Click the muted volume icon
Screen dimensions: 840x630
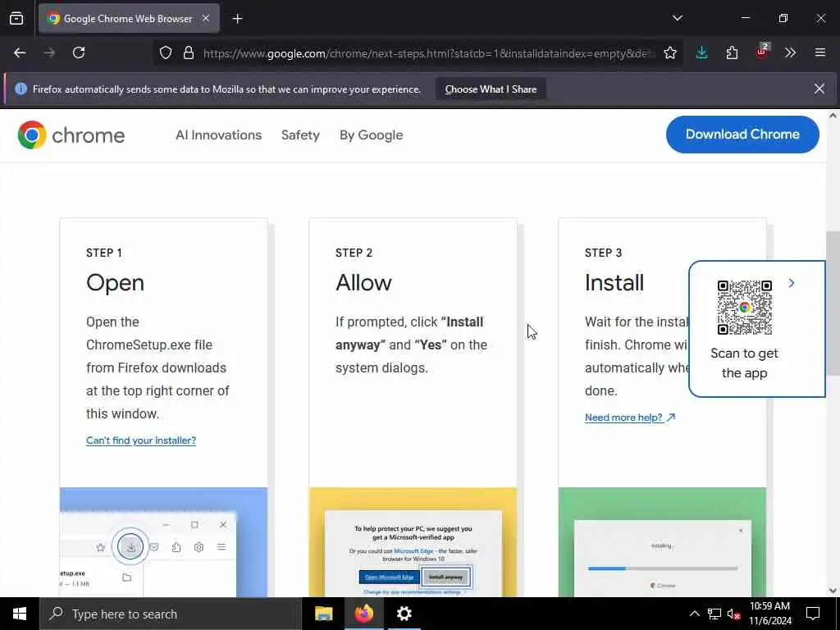pyautogui.click(x=733, y=614)
